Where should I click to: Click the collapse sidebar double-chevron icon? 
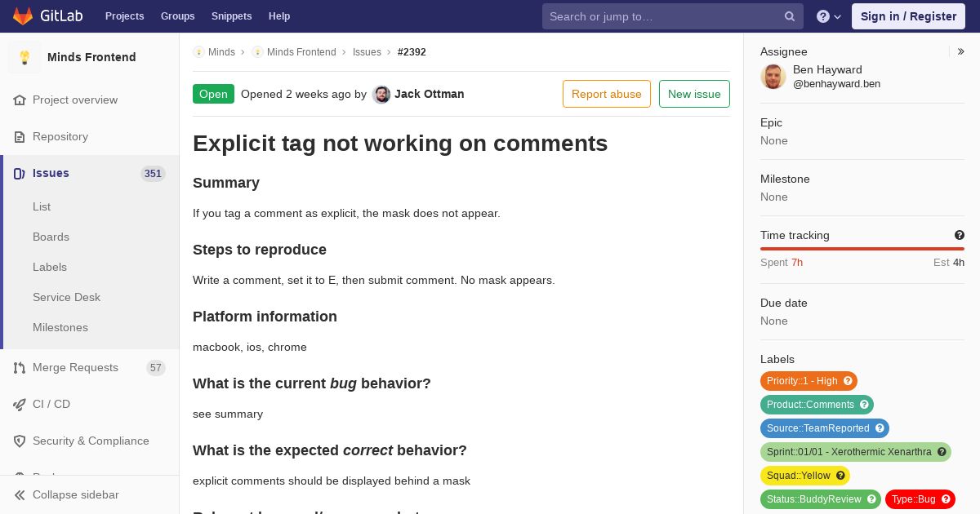point(20,494)
